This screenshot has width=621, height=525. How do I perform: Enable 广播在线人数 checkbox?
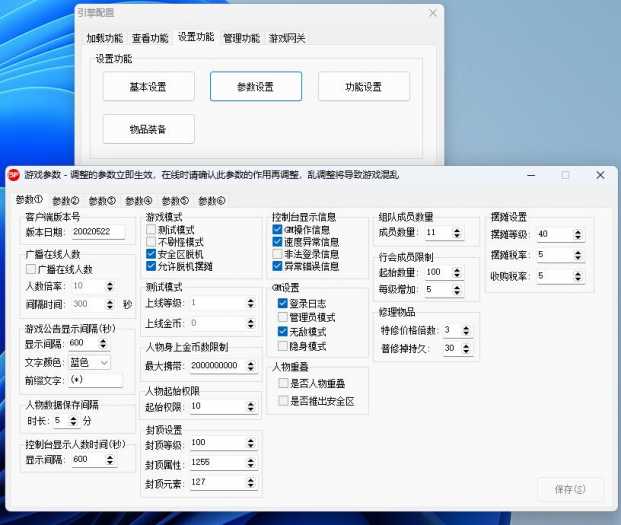31,269
